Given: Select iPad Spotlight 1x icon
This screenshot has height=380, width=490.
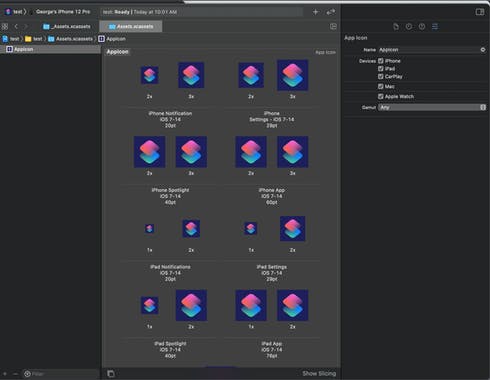Looking at the screenshot, I should click(149, 305).
